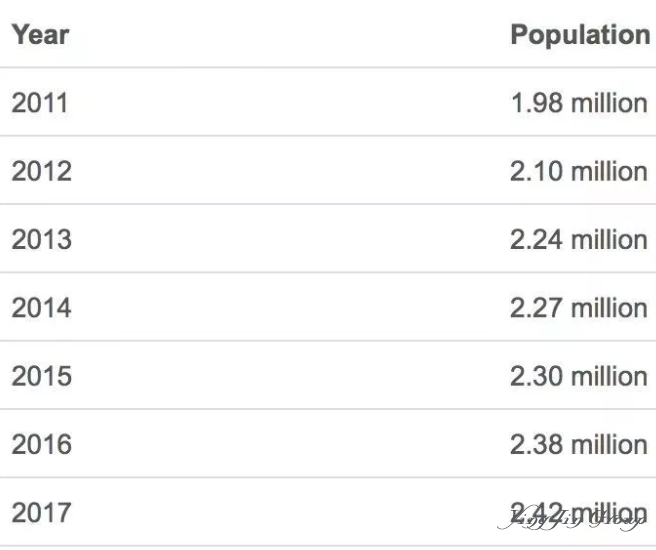Click the word million in 2016 row
The image size is (656, 550).
click(x=609, y=444)
